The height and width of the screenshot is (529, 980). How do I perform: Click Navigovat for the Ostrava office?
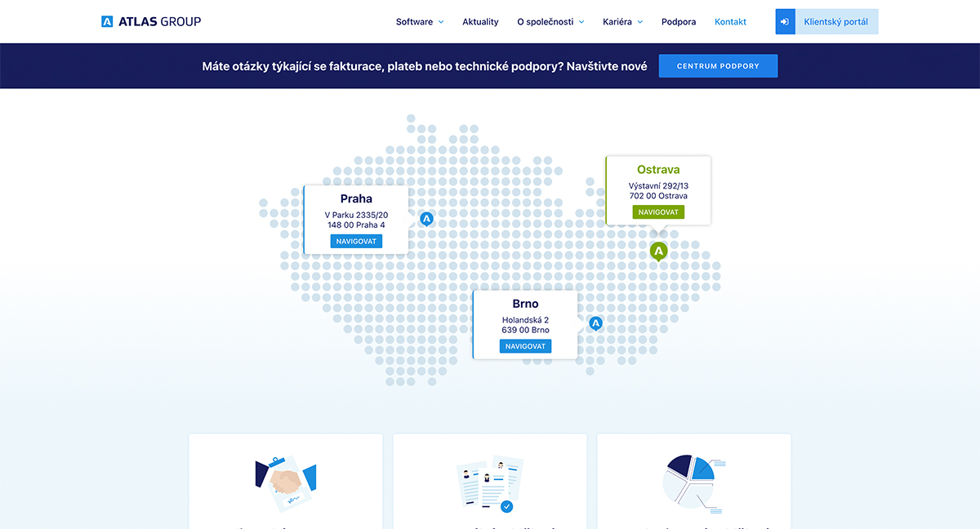click(x=657, y=212)
